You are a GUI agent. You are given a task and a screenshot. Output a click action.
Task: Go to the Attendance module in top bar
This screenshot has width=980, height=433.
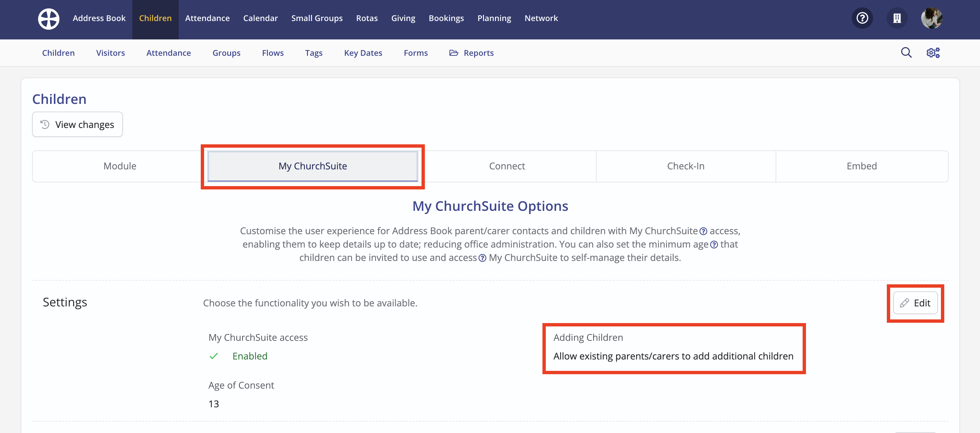(x=207, y=18)
